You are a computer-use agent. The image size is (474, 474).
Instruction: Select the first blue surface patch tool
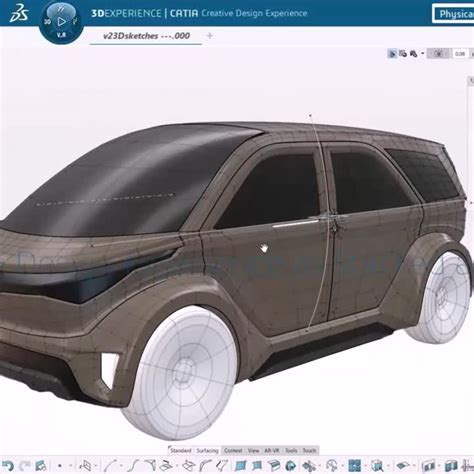coord(241,465)
